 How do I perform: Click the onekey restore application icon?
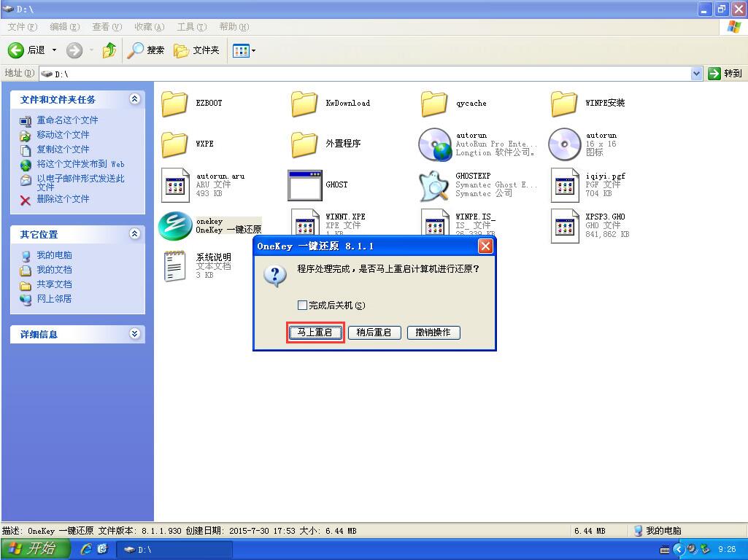point(175,226)
